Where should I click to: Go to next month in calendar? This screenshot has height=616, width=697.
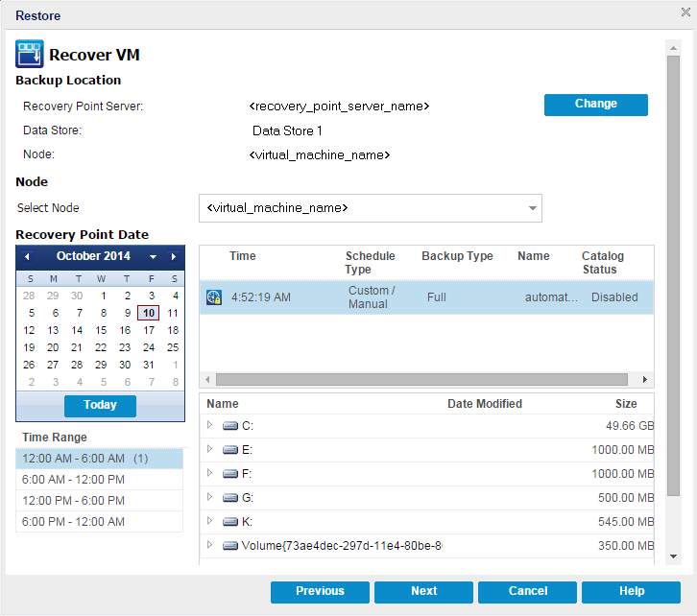(174, 257)
